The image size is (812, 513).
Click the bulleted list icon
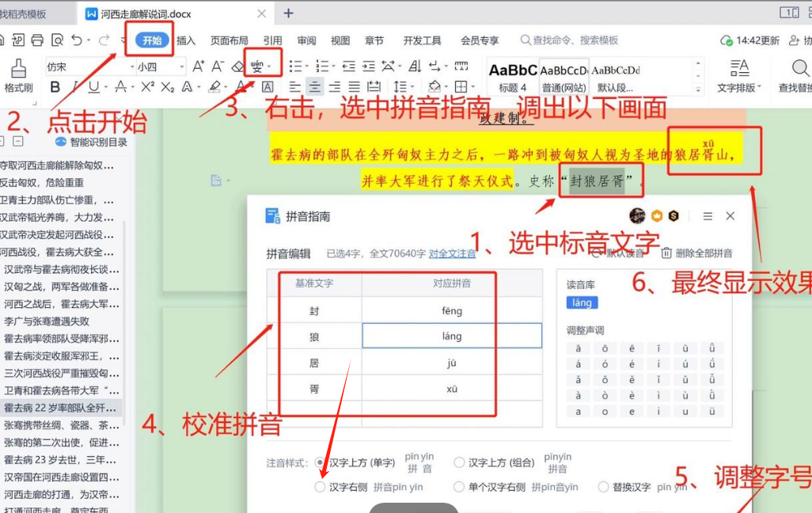[x=295, y=66]
